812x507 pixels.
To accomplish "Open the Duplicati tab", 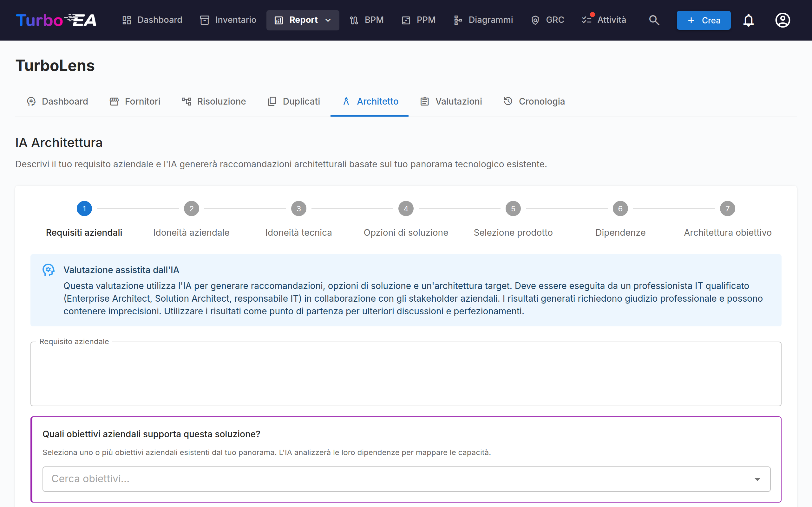I will pyautogui.click(x=294, y=101).
